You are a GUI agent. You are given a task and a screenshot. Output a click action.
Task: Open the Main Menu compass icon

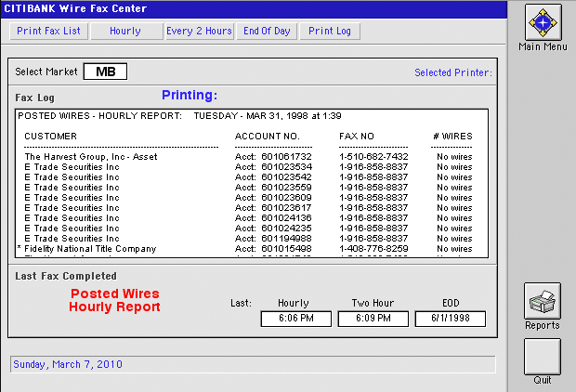point(543,22)
